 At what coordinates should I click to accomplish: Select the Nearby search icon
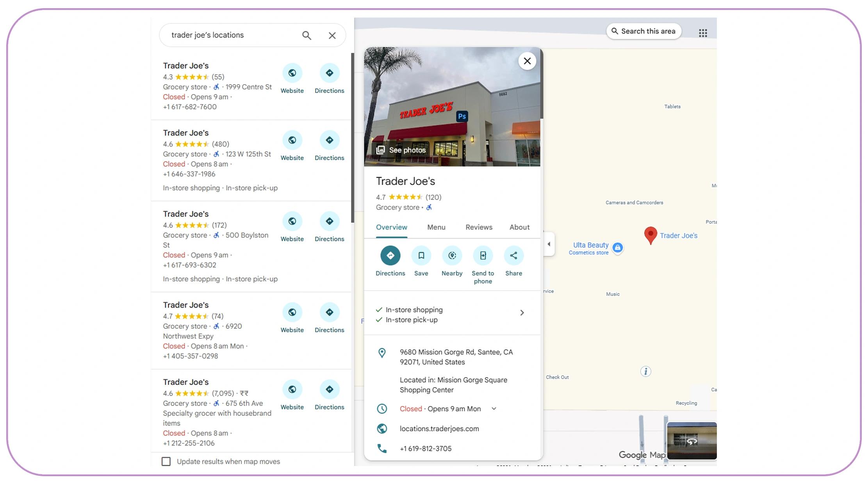coord(452,256)
